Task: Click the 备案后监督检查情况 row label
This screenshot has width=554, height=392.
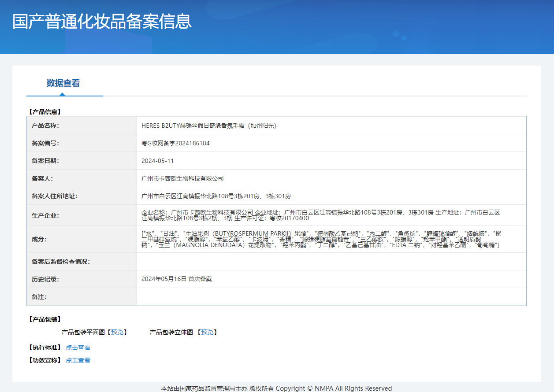Action: 60,262
